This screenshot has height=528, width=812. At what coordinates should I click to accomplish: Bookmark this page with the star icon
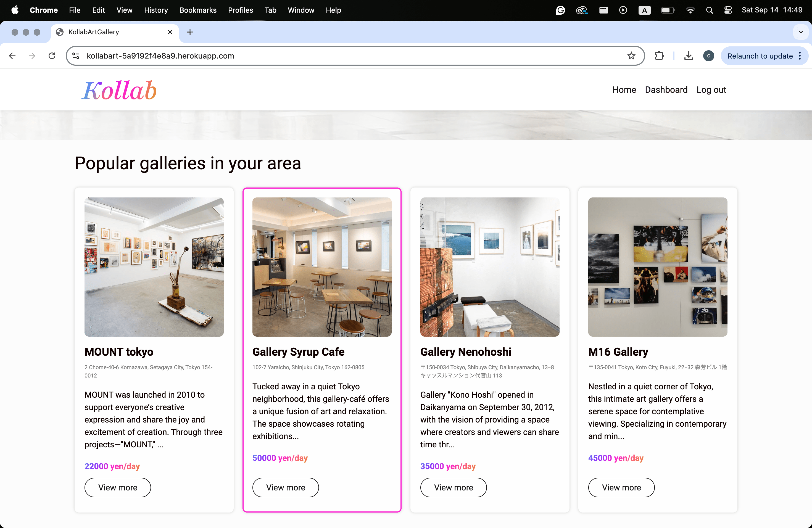(x=631, y=56)
